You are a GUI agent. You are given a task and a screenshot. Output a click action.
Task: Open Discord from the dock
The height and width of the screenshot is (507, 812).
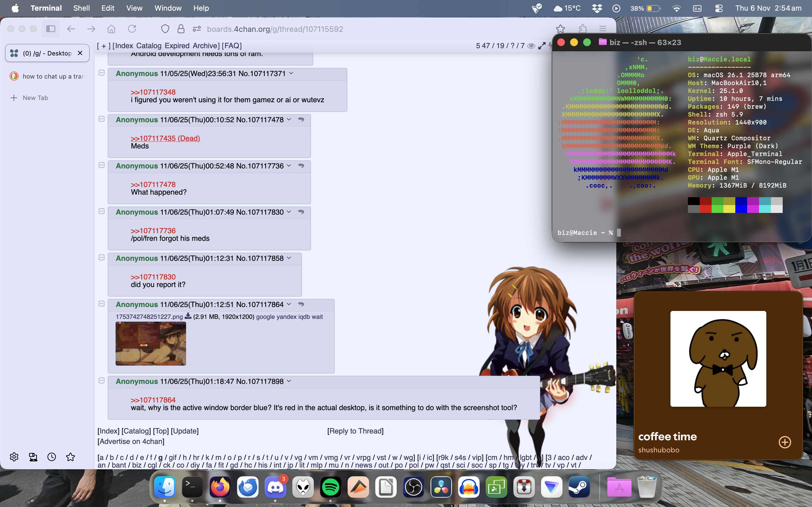click(275, 487)
